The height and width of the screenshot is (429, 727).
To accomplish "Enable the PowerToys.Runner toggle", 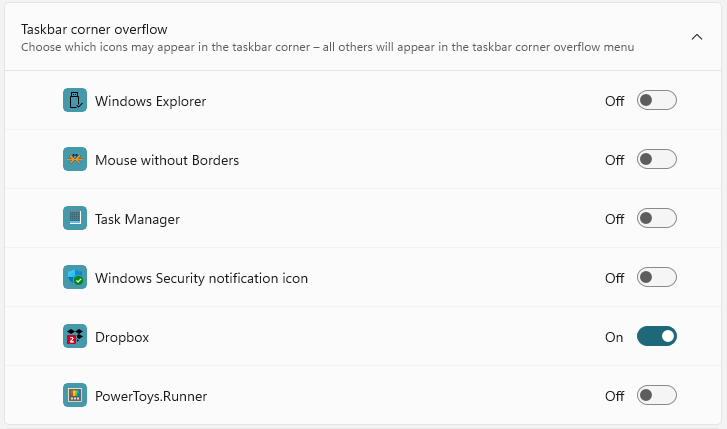I will tap(657, 396).
